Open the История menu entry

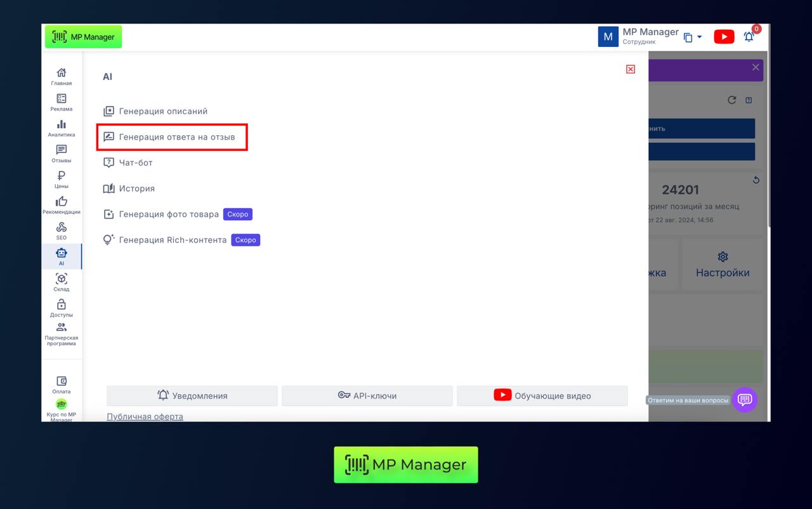136,188
